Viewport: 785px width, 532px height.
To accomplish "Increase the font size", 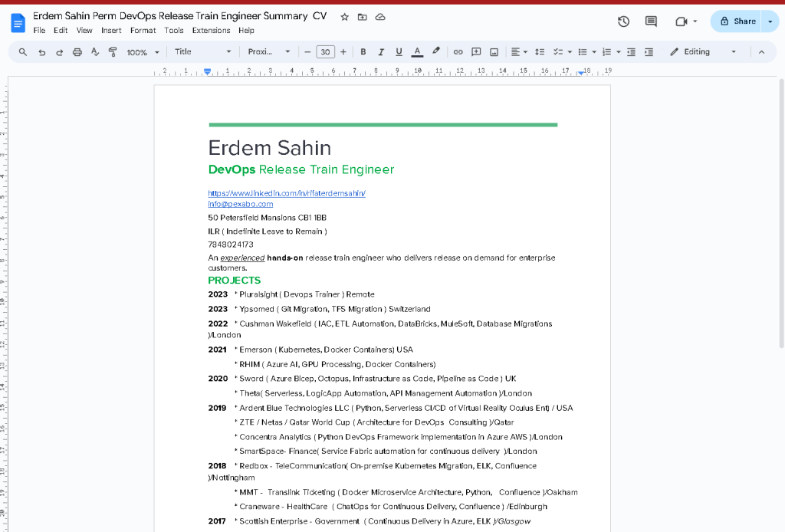I will coord(343,52).
